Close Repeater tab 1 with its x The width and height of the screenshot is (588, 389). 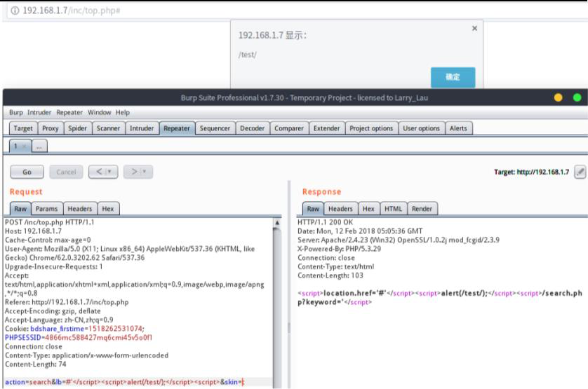coord(25,146)
